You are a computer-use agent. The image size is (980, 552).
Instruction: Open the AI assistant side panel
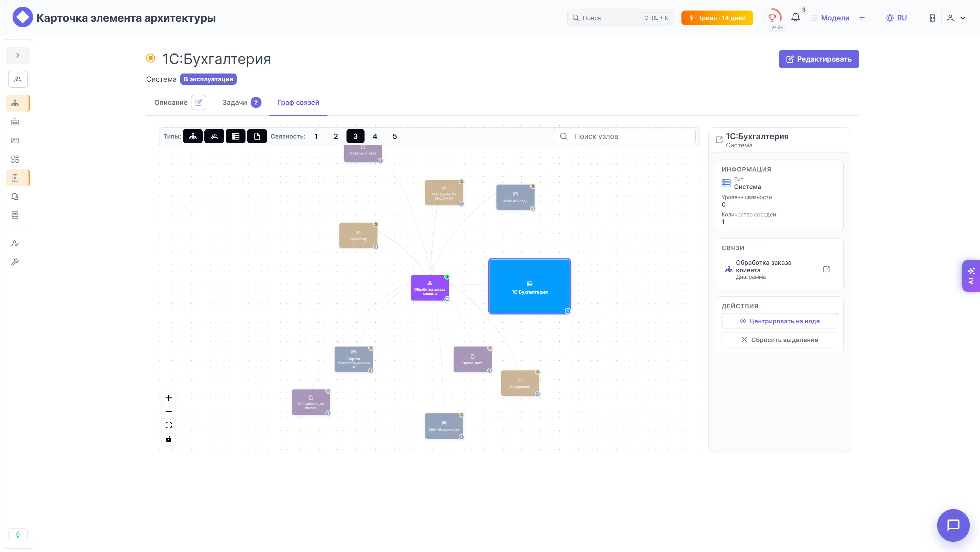pos(971,276)
